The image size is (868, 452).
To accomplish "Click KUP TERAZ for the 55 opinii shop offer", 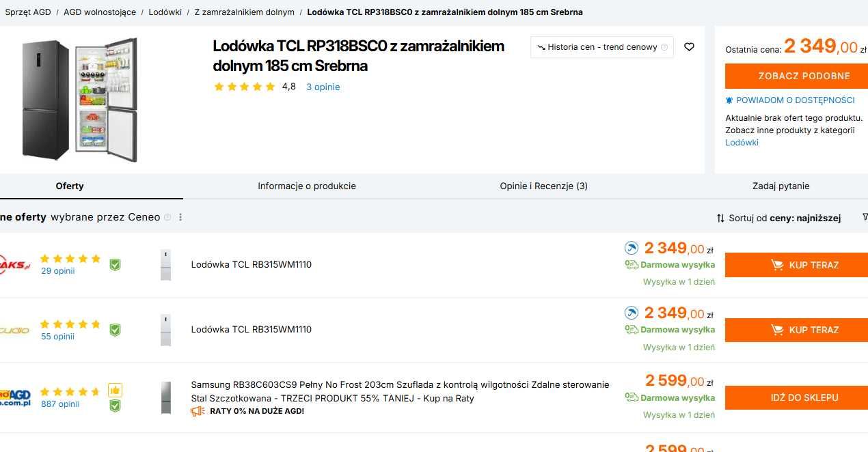I will tap(797, 330).
